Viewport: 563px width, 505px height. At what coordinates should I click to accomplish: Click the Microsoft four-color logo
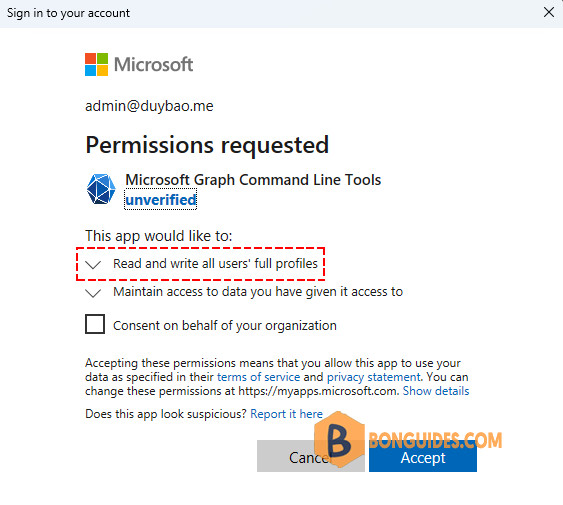(x=96, y=65)
